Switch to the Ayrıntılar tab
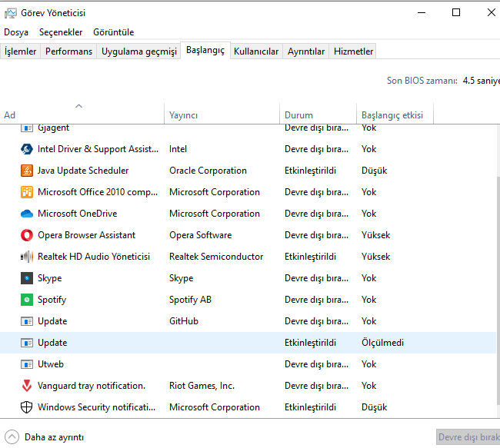Viewport: 500px width, 448px height. 306,51
